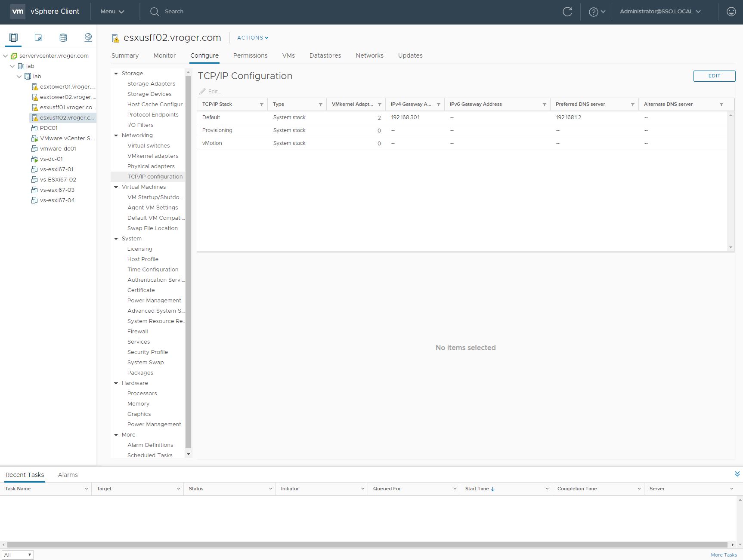
Task: Collapse the Hardware settings section
Action: (x=116, y=383)
